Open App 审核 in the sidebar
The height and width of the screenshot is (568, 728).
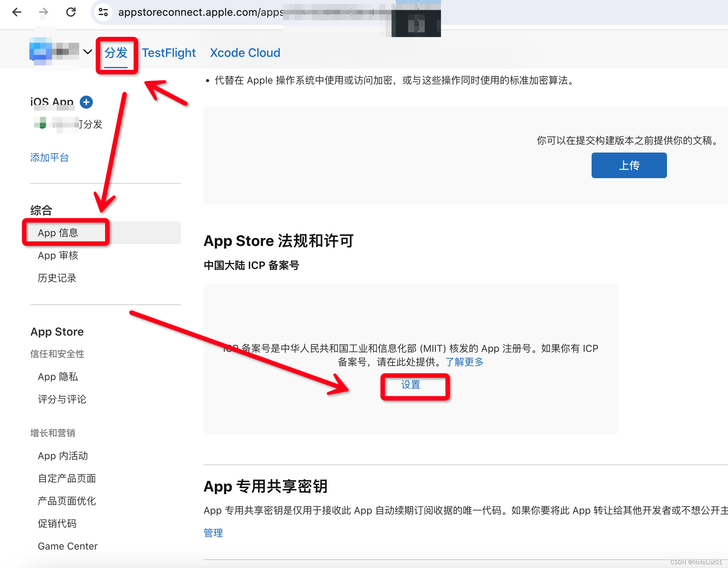58,255
